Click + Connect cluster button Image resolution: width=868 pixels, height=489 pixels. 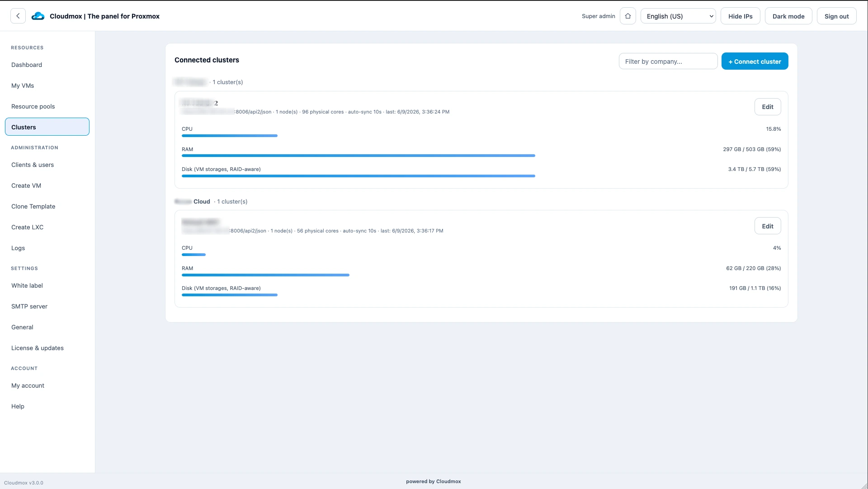coord(755,61)
